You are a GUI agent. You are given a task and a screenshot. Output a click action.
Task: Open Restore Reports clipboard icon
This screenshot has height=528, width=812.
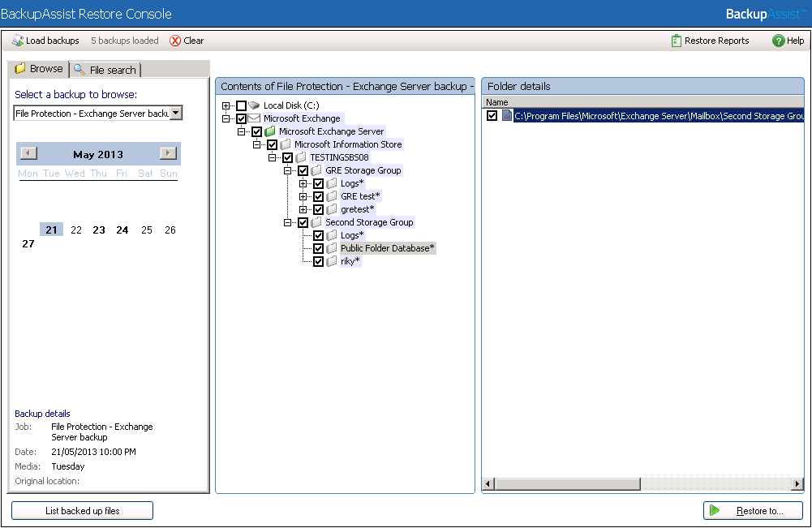[x=676, y=41]
